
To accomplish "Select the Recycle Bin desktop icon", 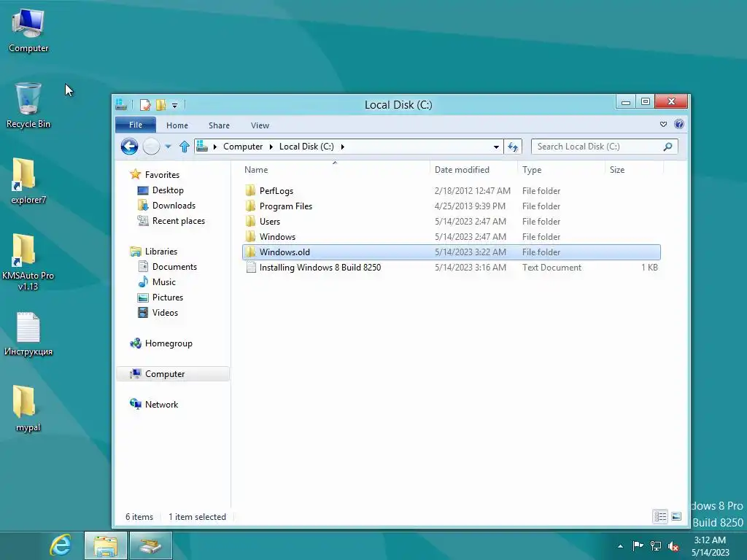I will (x=28, y=105).
